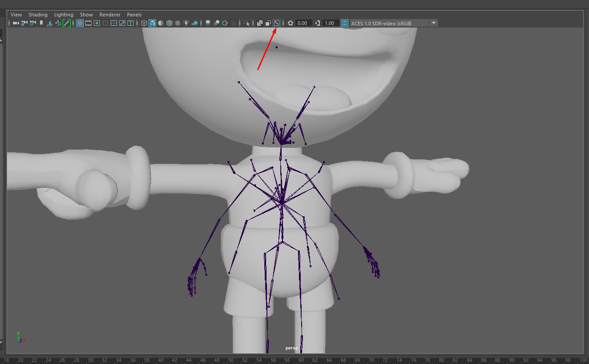Click the Isolate Select icon
The image size is (589, 364).
247,23
